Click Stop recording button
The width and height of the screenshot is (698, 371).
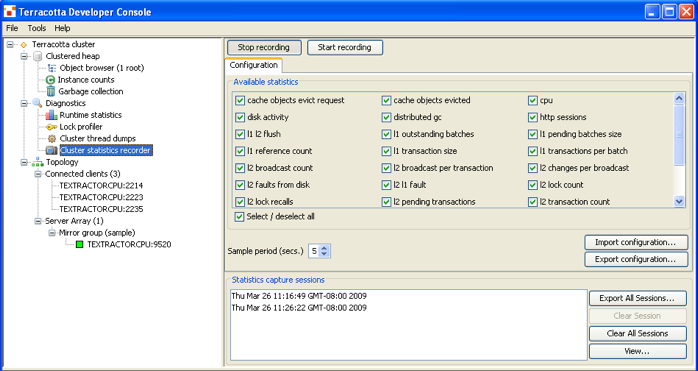pyautogui.click(x=264, y=47)
